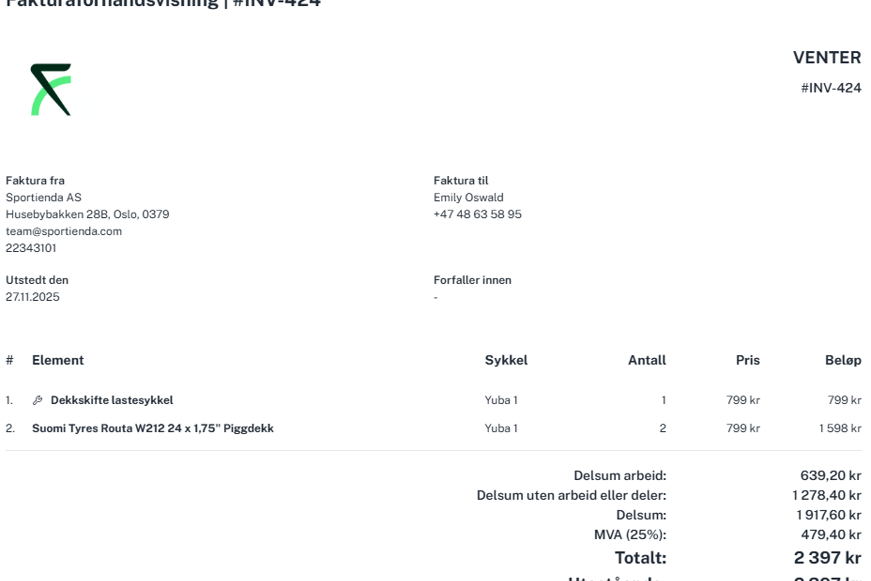Click the Pris column header

tap(748, 360)
